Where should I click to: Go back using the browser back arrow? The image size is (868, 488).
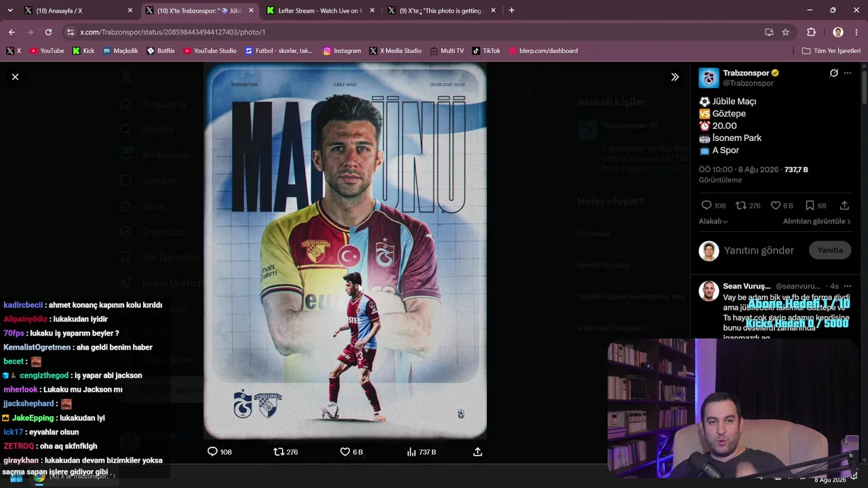click(x=12, y=32)
